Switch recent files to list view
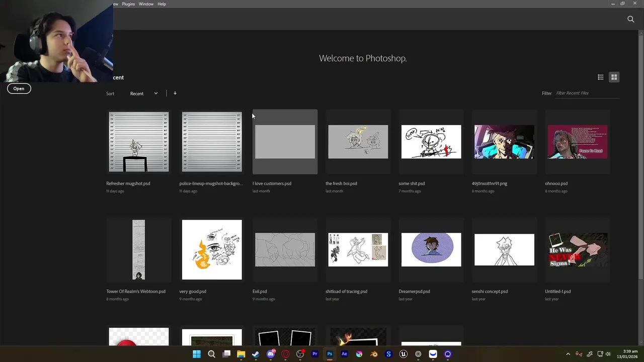644x362 pixels. pyautogui.click(x=601, y=77)
